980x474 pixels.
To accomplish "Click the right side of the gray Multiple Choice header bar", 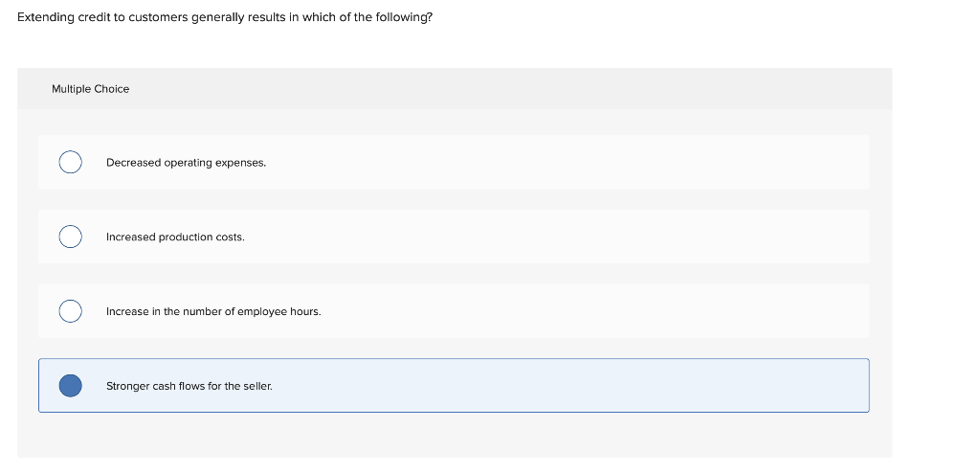I will click(813, 89).
